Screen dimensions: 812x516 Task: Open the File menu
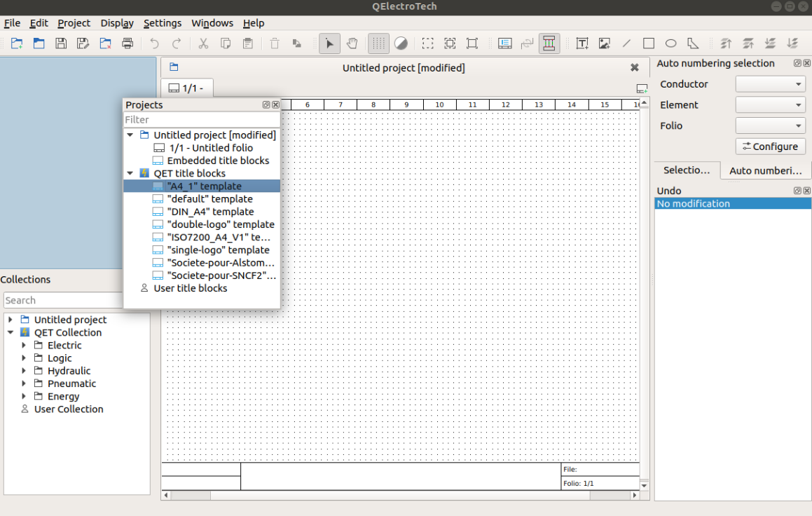12,23
